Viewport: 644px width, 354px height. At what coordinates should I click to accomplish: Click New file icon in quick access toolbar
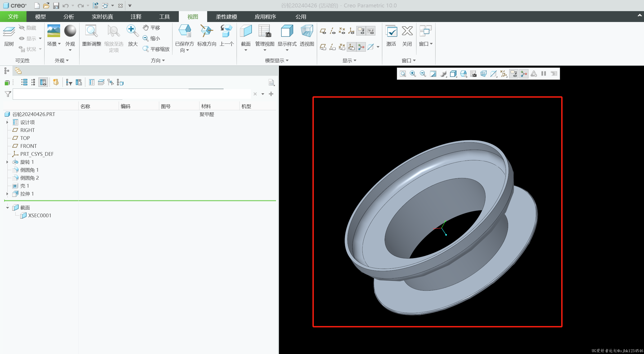(37, 6)
